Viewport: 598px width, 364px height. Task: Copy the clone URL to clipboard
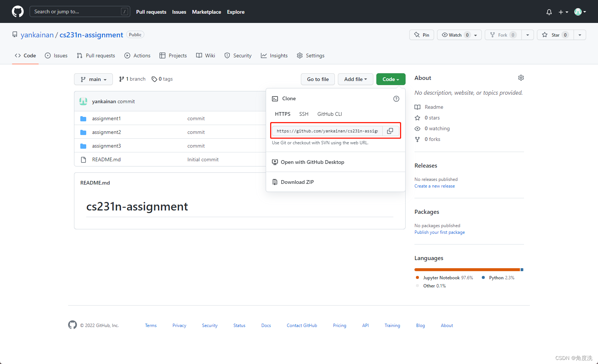click(390, 131)
